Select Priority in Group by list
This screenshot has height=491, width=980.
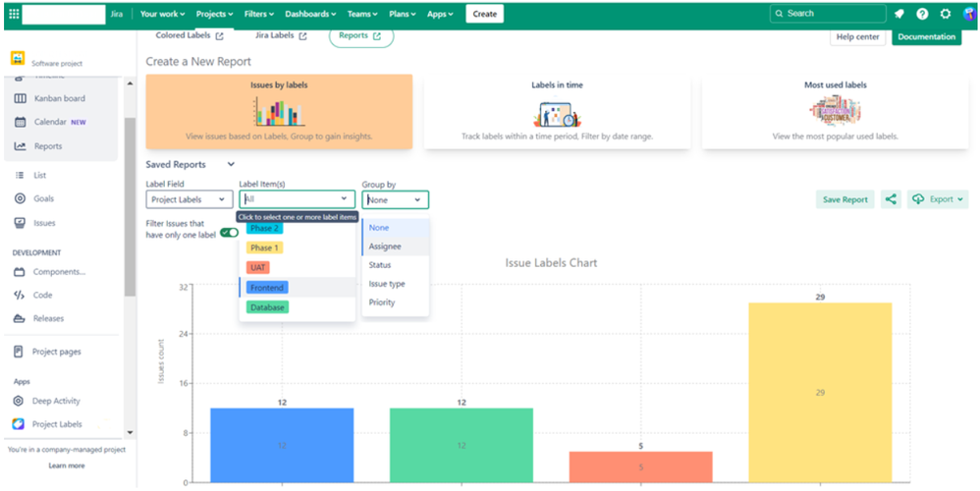(x=396, y=302)
